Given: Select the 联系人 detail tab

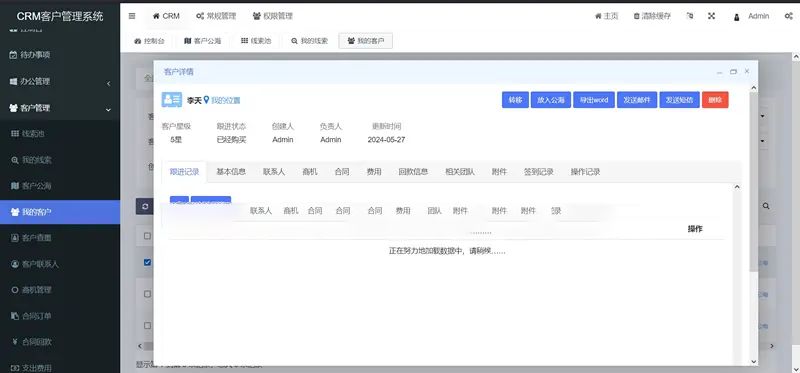Looking at the screenshot, I should tap(274, 172).
